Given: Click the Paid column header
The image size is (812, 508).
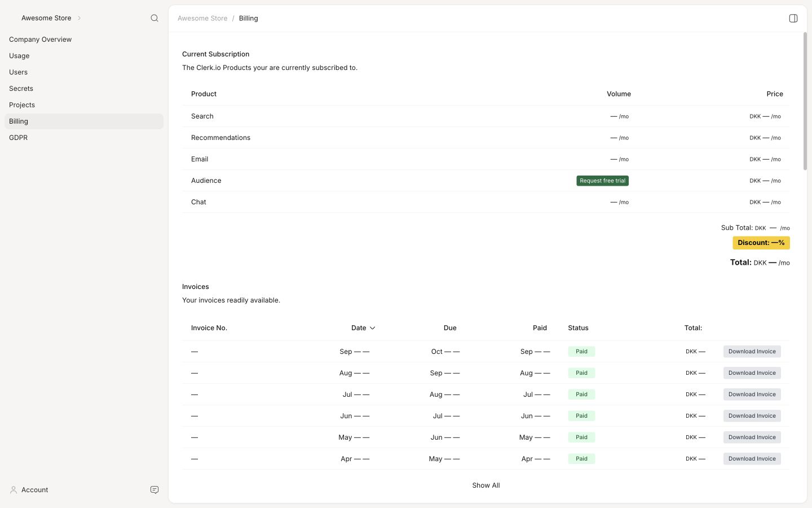Looking at the screenshot, I should point(540,328).
